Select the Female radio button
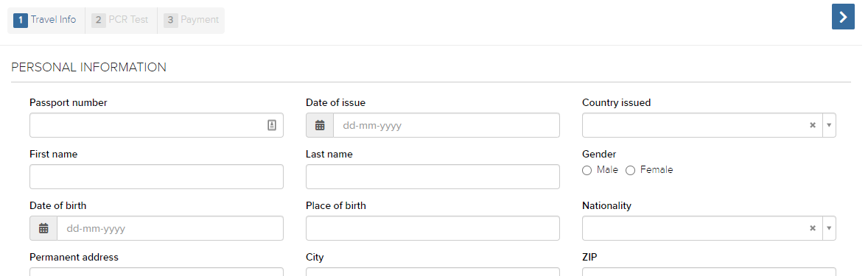 (630, 171)
